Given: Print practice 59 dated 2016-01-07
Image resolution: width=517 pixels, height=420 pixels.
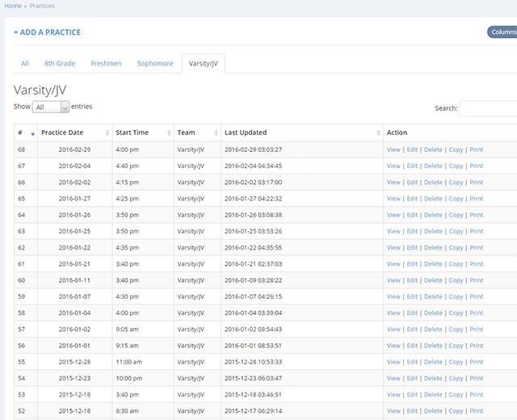Looking at the screenshot, I should pyautogui.click(x=476, y=296).
